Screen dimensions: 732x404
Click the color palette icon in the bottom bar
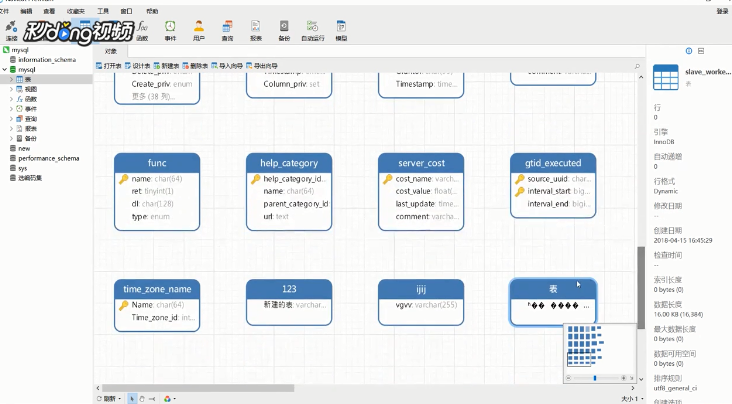point(167,399)
